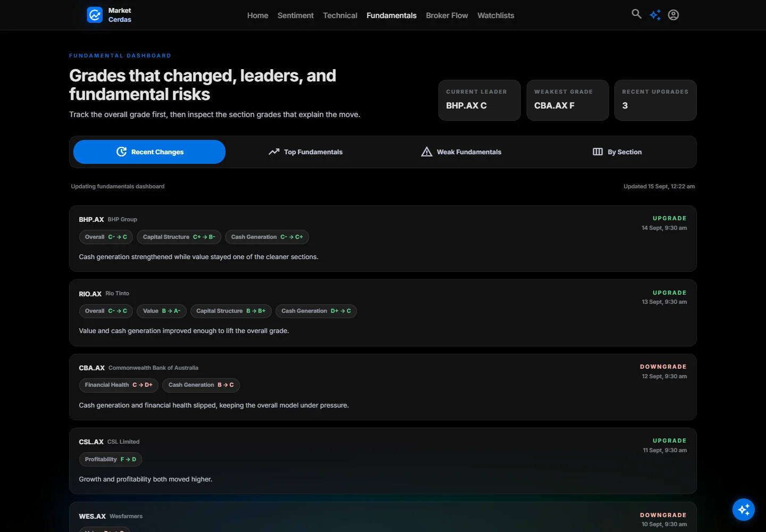
Task: Click the UPGRADE label on CSL.AX card
Action: pos(669,440)
